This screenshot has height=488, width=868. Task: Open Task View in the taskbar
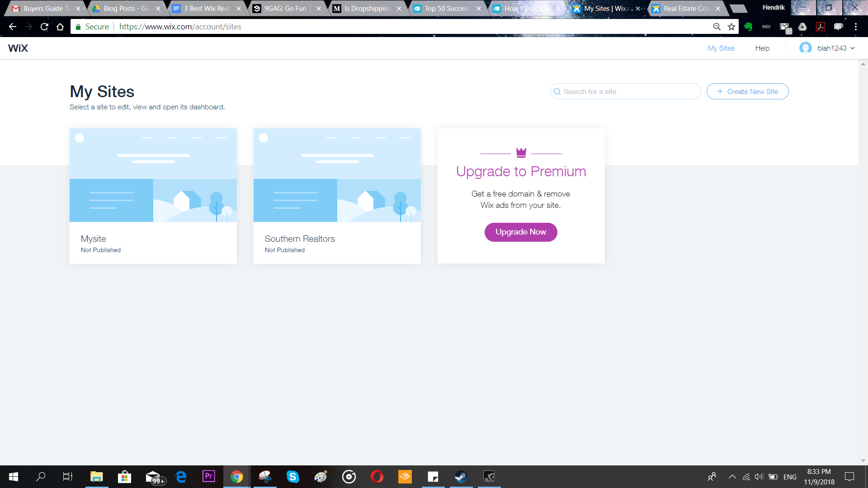tap(68, 477)
